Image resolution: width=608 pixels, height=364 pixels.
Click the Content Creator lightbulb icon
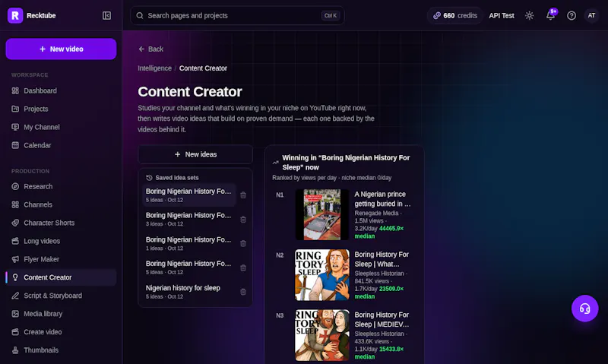click(x=15, y=277)
